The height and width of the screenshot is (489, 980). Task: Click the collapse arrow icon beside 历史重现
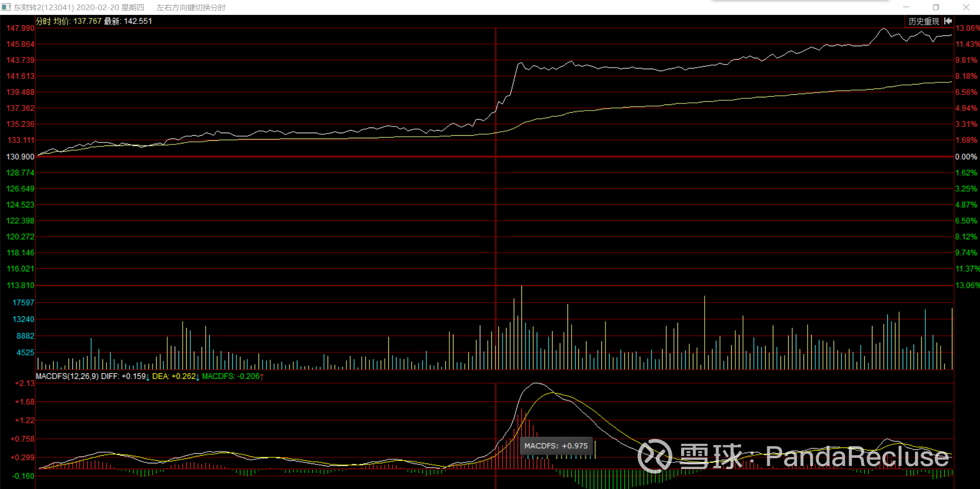click(x=948, y=21)
